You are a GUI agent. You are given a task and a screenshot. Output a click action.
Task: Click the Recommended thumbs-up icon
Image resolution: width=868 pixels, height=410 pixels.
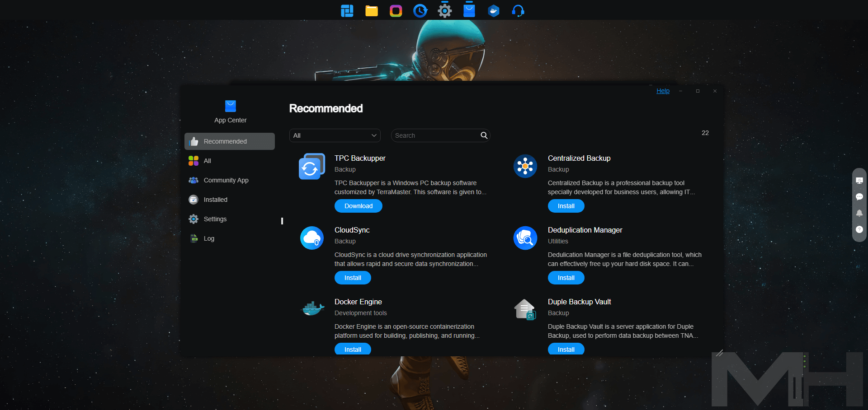tap(193, 141)
